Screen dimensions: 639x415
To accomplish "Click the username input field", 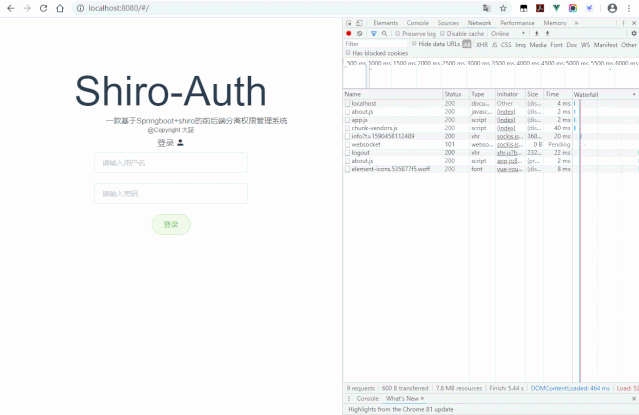I will [x=171, y=162].
